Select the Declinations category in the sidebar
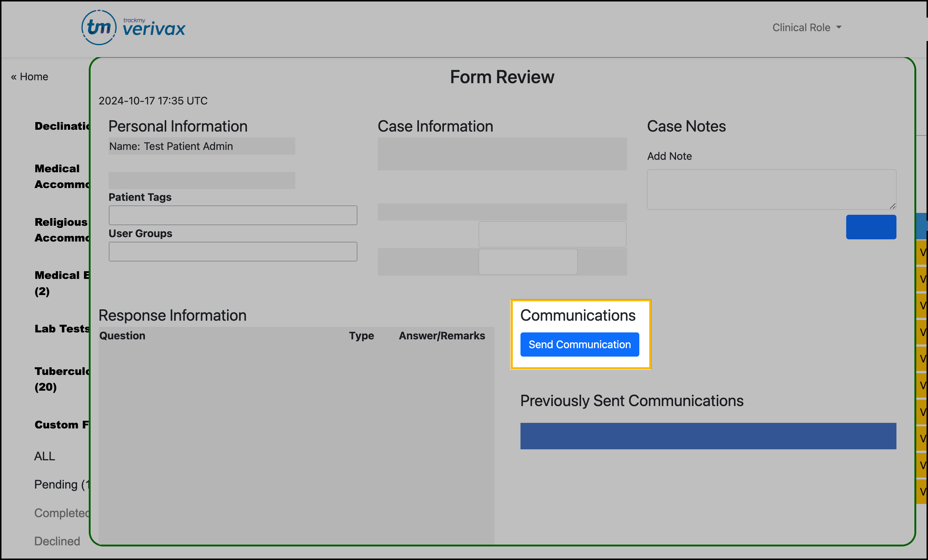The image size is (928, 560). 61,126
